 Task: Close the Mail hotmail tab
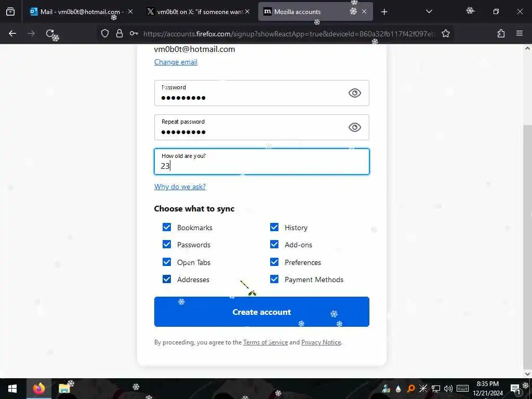pyautogui.click(x=130, y=11)
